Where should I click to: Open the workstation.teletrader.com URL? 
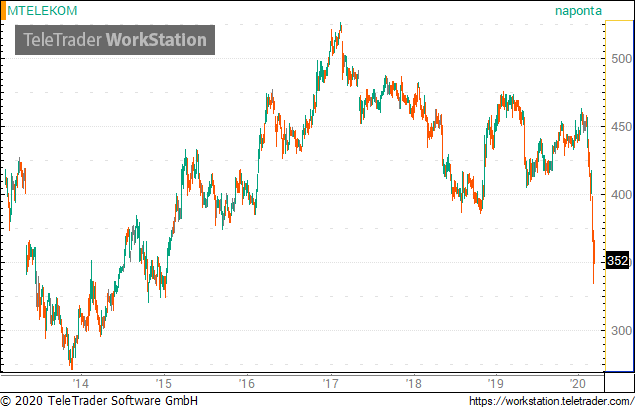pyautogui.click(x=552, y=401)
